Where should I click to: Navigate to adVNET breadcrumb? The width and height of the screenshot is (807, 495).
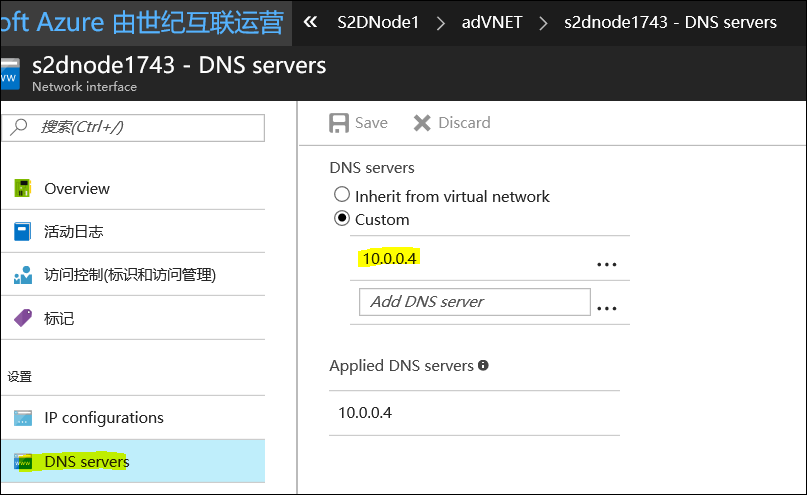pos(491,22)
